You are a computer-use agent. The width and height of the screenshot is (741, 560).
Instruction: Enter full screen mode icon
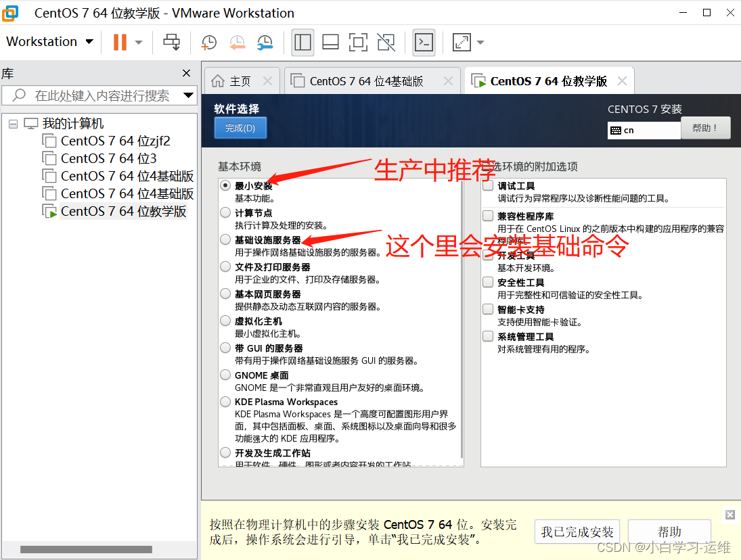[x=358, y=43]
